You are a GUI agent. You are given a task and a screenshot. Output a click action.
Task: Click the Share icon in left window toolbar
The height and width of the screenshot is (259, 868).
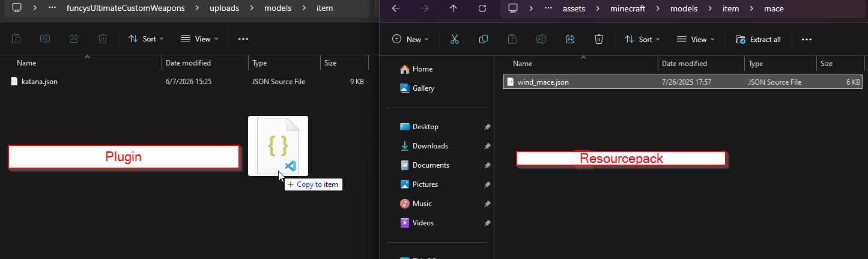(x=74, y=38)
